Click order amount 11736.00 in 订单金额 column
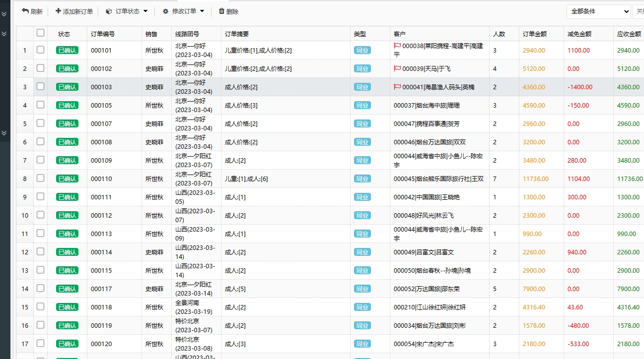 click(536, 179)
